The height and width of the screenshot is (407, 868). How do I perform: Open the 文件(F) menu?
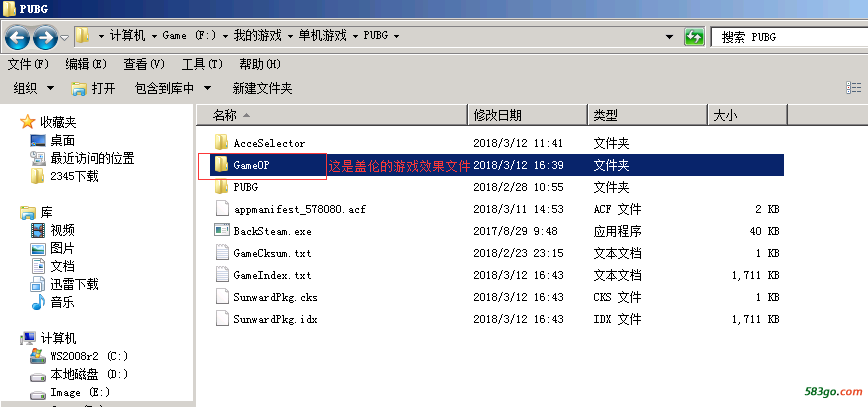click(x=28, y=64)
